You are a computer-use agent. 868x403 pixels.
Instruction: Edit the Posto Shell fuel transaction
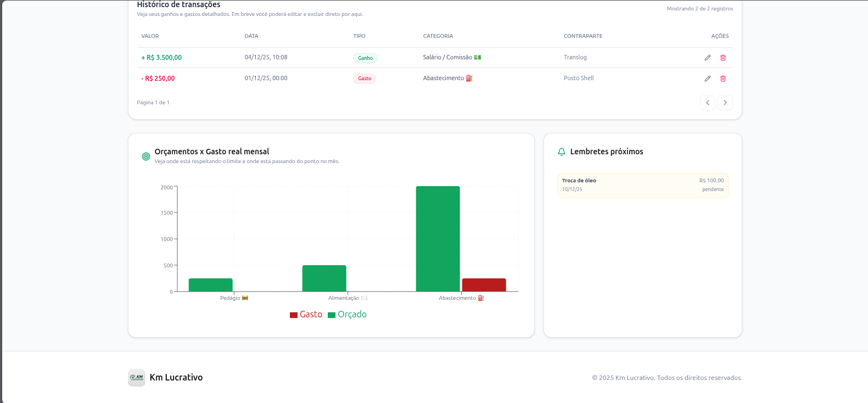pos(707,79)
